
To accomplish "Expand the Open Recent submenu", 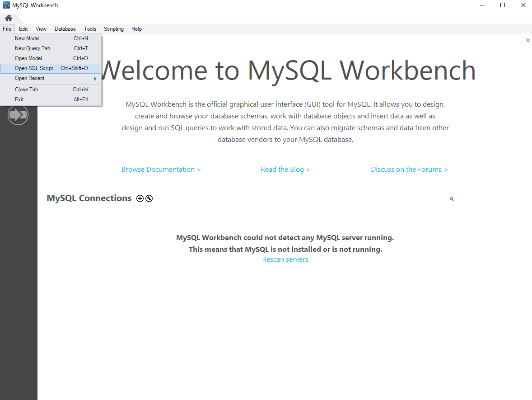I will click(45, 78).
